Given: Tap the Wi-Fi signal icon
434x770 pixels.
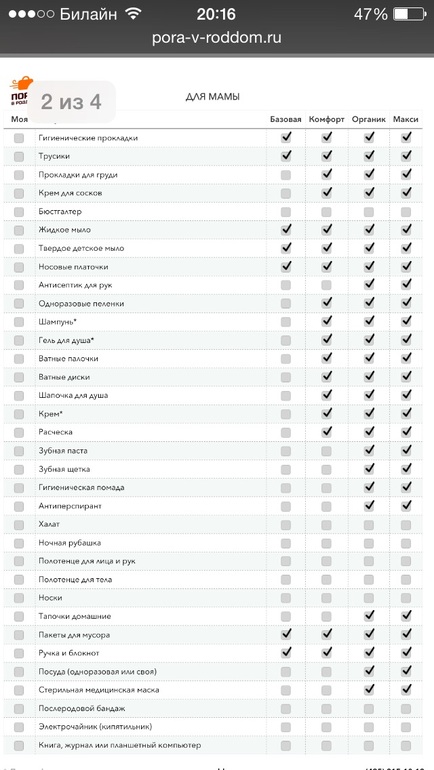Looking at the screenshot, I should [x=133, y=14].
